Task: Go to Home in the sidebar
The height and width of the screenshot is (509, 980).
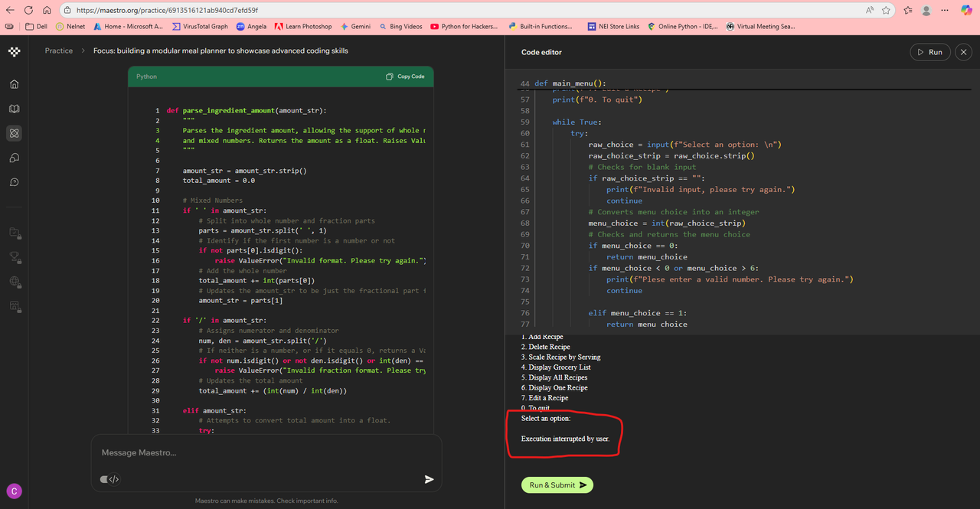Action: click(x=14, y=84)
